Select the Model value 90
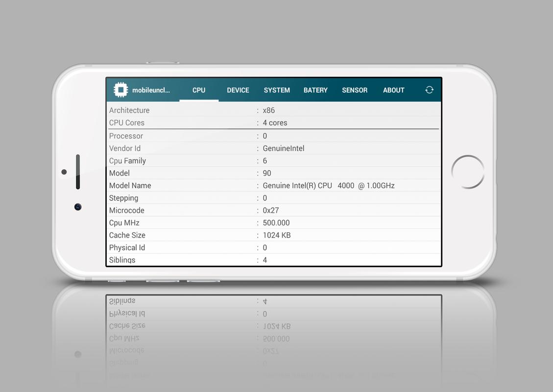Screen dimensions: 553x392 pyautogui.click(x=267, y=173)
